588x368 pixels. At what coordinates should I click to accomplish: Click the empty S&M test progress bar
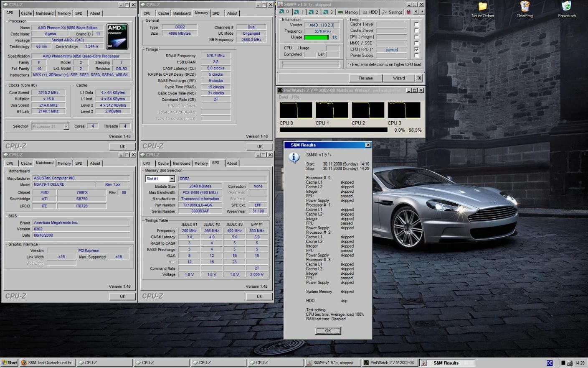tap(311, 64)
